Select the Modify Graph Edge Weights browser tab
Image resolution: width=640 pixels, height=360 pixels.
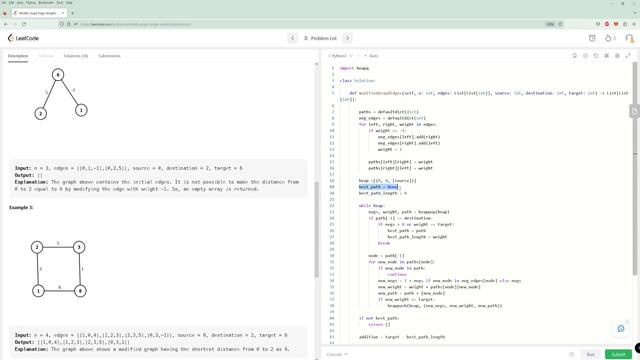(x=39, y=13)
